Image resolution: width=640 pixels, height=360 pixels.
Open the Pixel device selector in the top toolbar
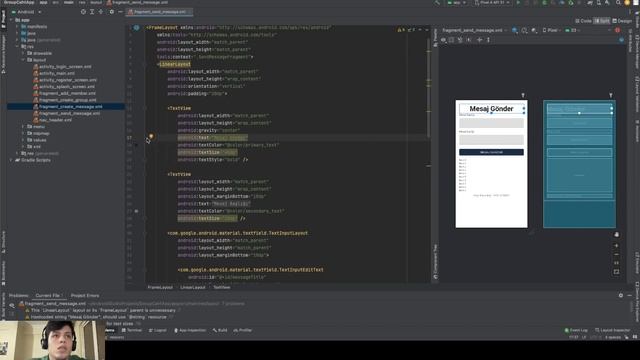[493, 3]
